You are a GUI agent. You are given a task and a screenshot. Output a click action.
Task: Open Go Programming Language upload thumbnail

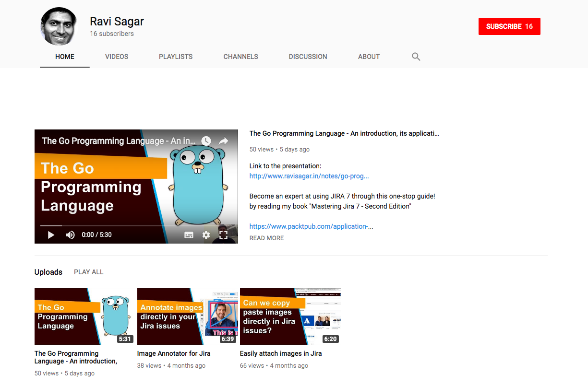pos(84,316)
